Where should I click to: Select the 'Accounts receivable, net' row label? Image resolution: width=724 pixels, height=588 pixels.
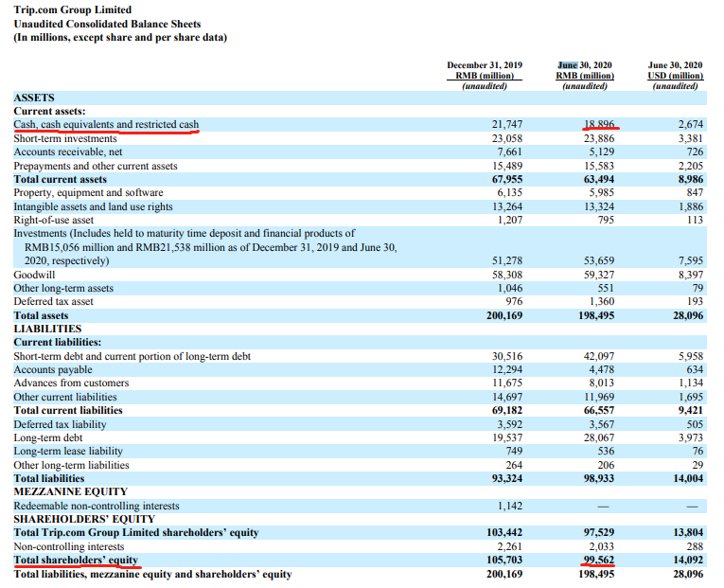coord(68,151)
